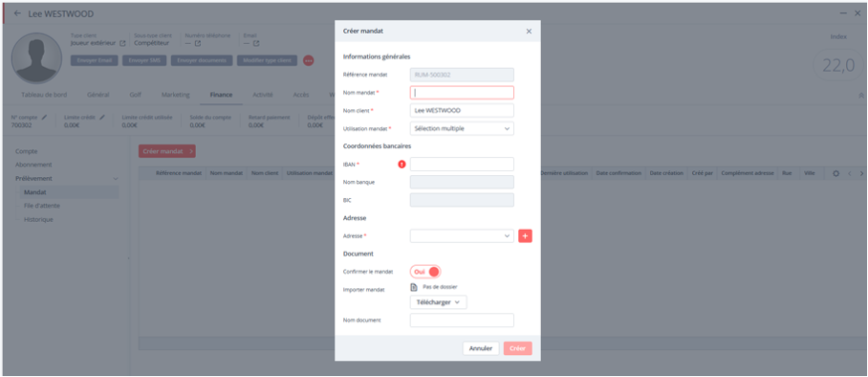
Task: Switch to Golf tab
Action: pyautogui.click(x=136, y=95)
